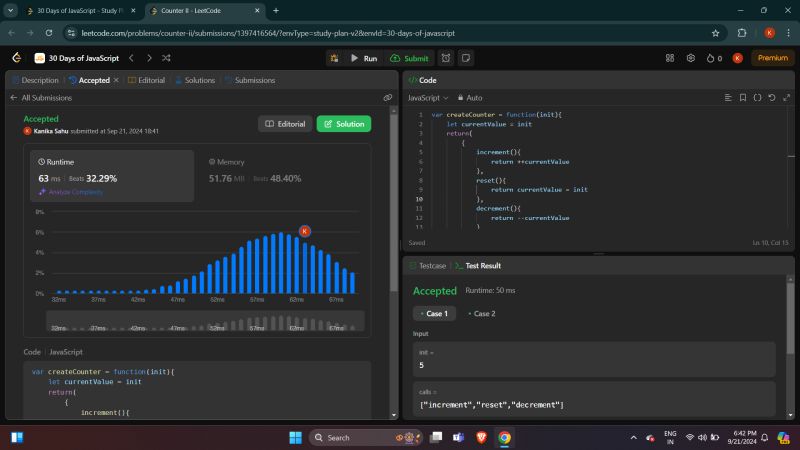
Task: Maximize the code editor panel
Action: pyautogui.click(x=785, y=98)
